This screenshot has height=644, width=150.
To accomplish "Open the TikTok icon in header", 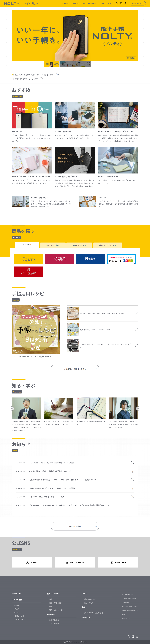I will [125, 3].
